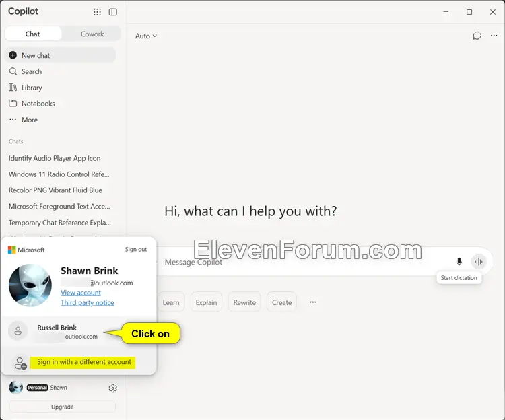Click Russell Brink's avatar icon
505x420 pixels.
18,331
